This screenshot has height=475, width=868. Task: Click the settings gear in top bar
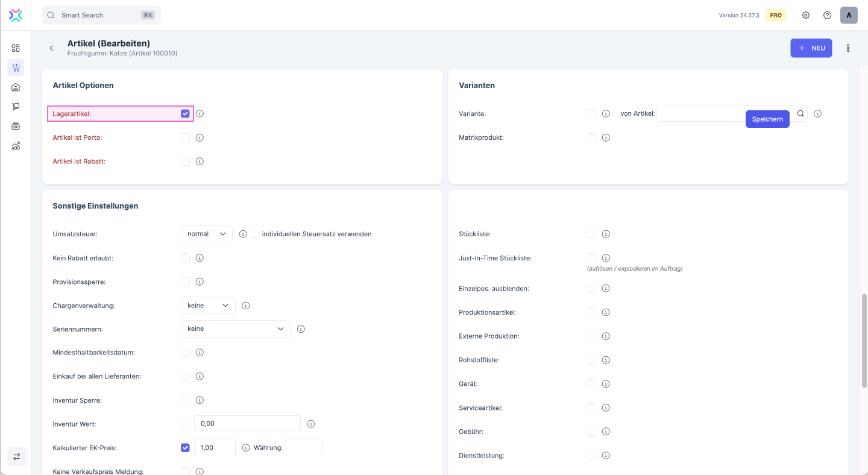point(805,15)
